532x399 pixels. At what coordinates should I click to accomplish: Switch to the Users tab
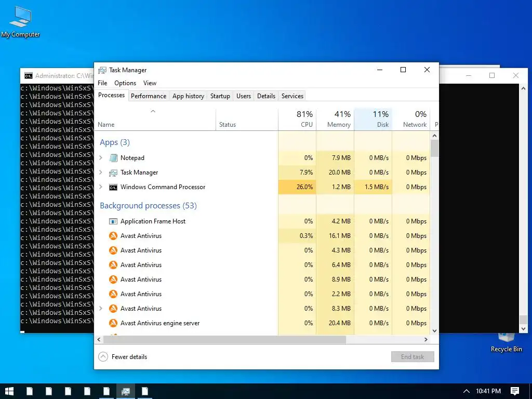tap(244, 96)
